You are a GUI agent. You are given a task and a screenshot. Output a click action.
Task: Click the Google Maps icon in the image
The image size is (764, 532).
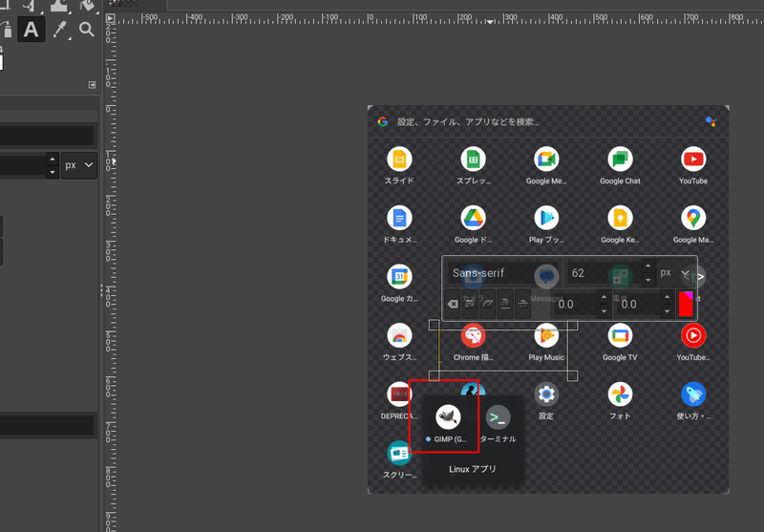pos(693,218)
